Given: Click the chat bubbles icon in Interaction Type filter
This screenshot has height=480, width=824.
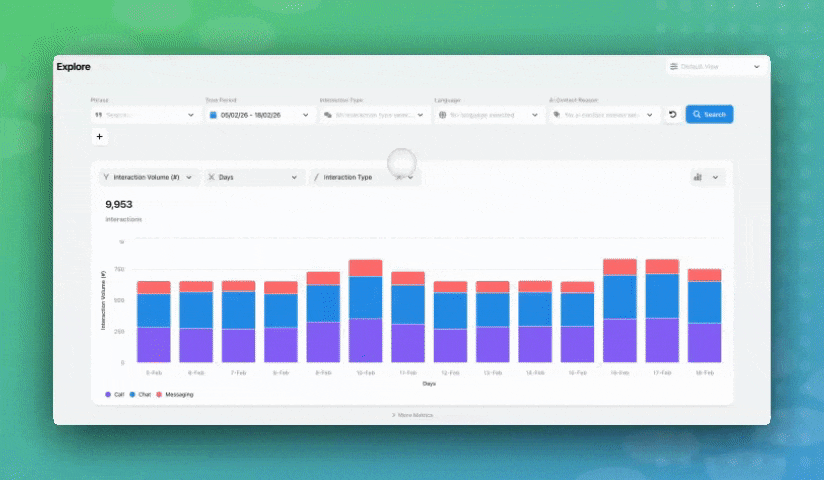Looking at the screenshot, I should (x=328, y=115).
